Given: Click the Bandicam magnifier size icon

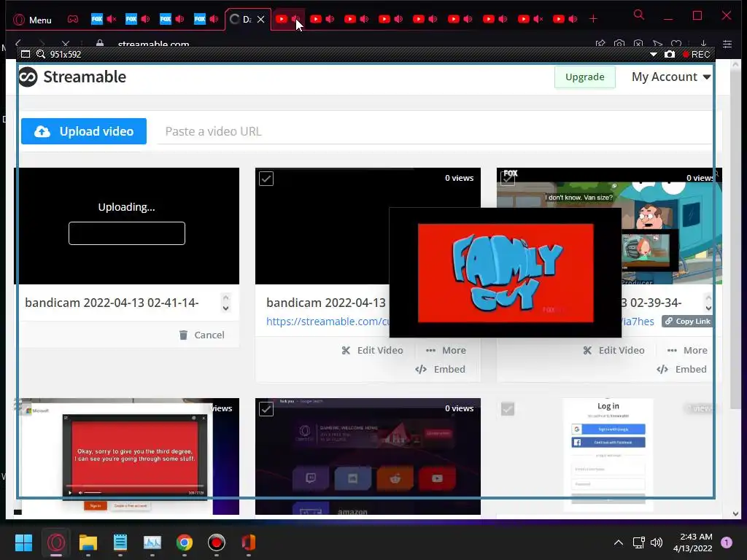Looking at the screenshot, I should point(41,54).
